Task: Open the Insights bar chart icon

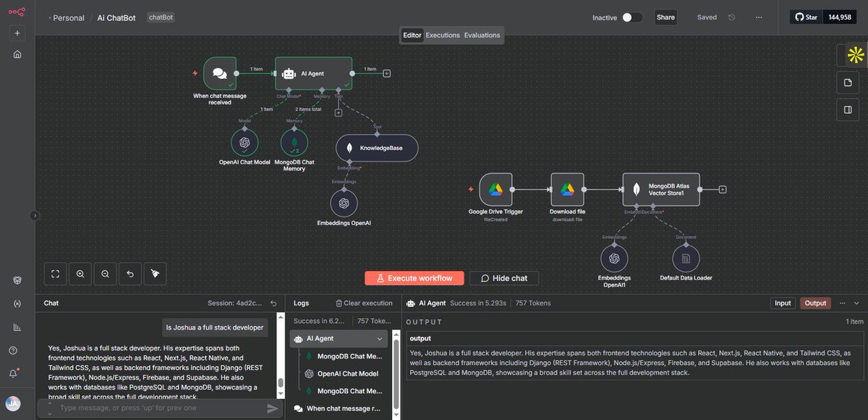Action: pos(17,327)
